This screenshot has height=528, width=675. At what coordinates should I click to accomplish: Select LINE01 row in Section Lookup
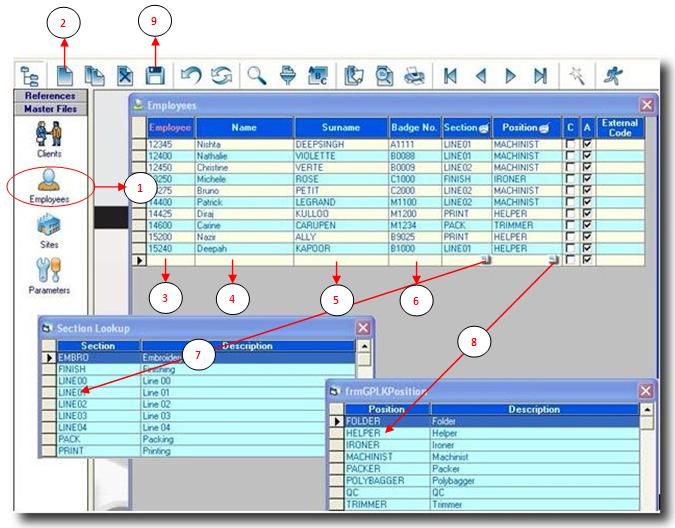75,393
